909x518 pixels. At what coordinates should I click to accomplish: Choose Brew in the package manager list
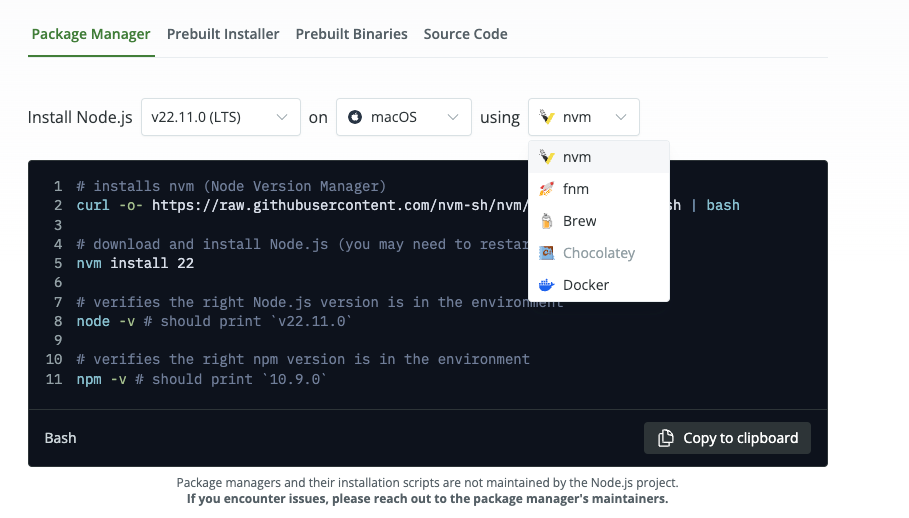point(599,221)
